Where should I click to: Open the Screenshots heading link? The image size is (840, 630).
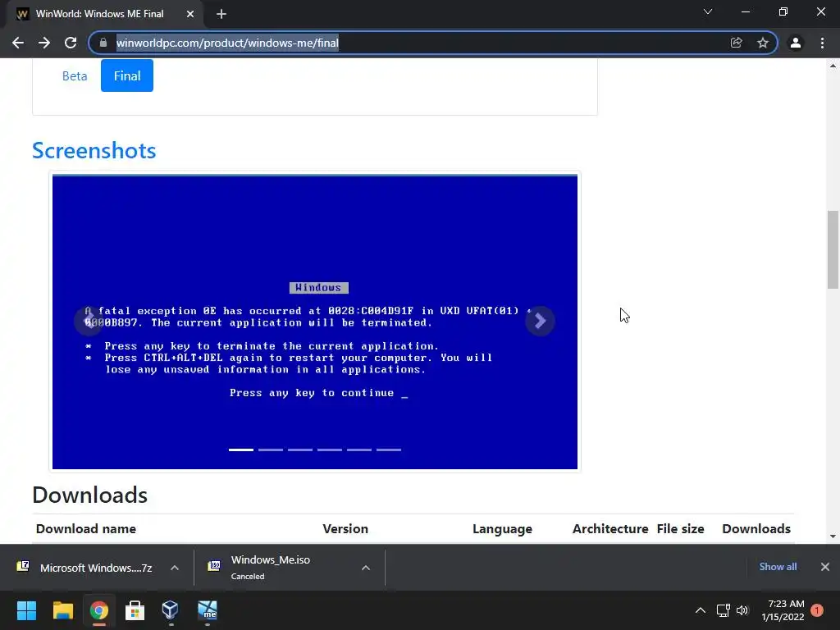pyautogui.click(x=94, y=151)
